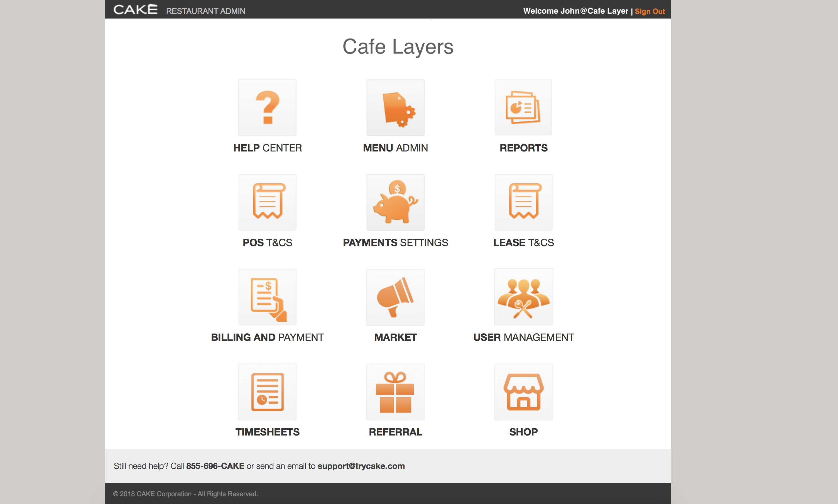
Task: Open the Shop storefront icon
Action: [x=523, y=392]
